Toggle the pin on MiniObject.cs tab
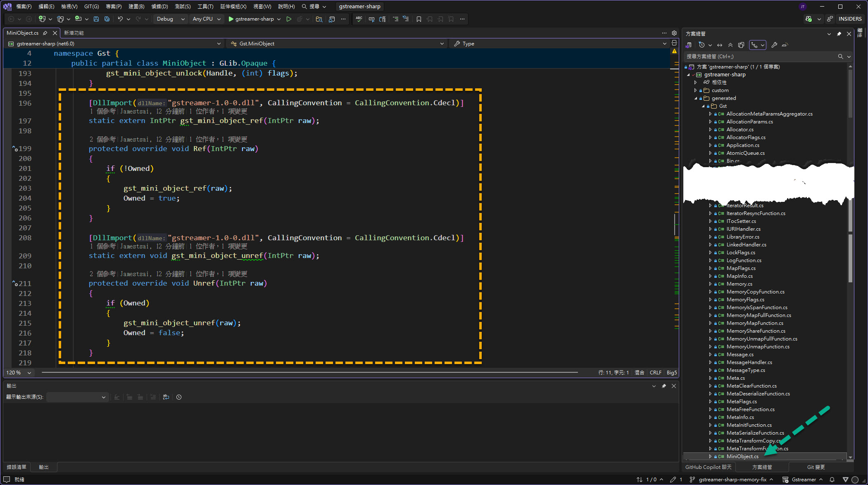 point(45,33)
